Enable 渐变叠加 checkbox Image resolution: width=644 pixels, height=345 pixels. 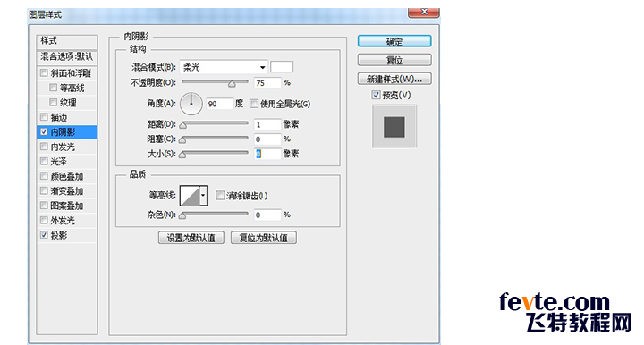[44, 190]
